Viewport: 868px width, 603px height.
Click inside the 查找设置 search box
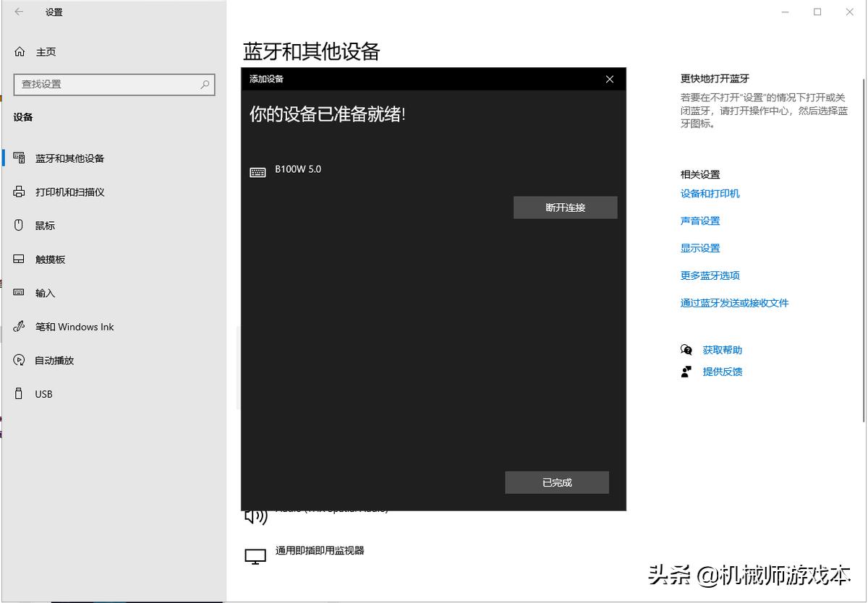(114, 85)
